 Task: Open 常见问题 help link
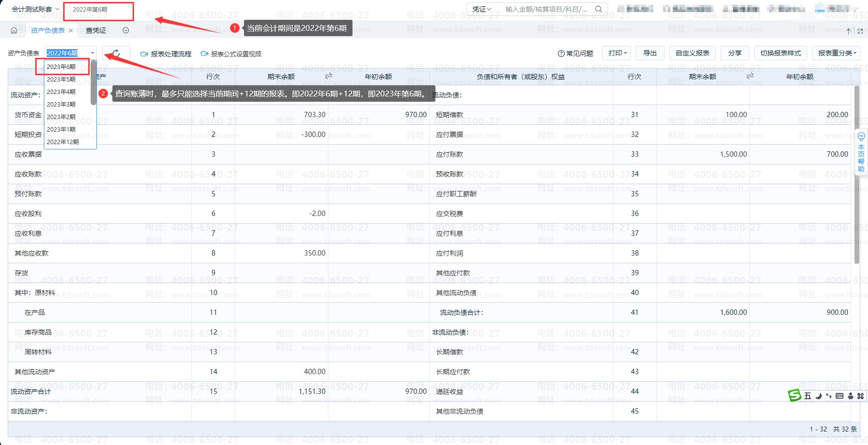(575, 54)
